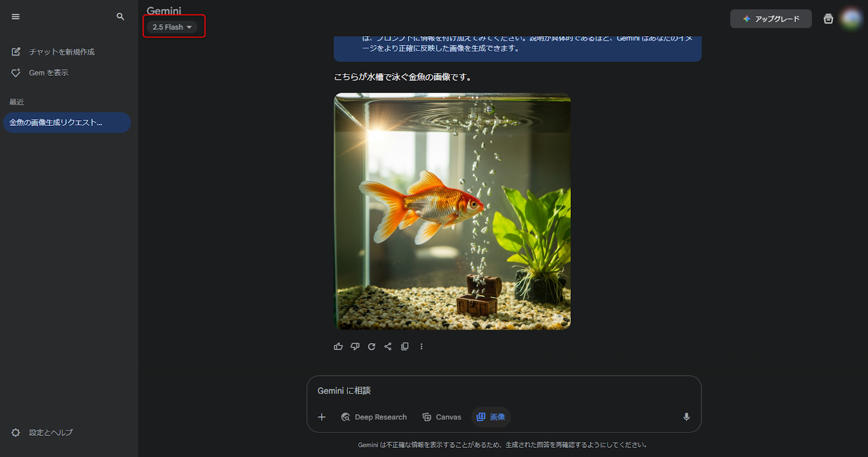868x457 pixels.
Task: Share the goldfish image response
Action: pos(388,346)
